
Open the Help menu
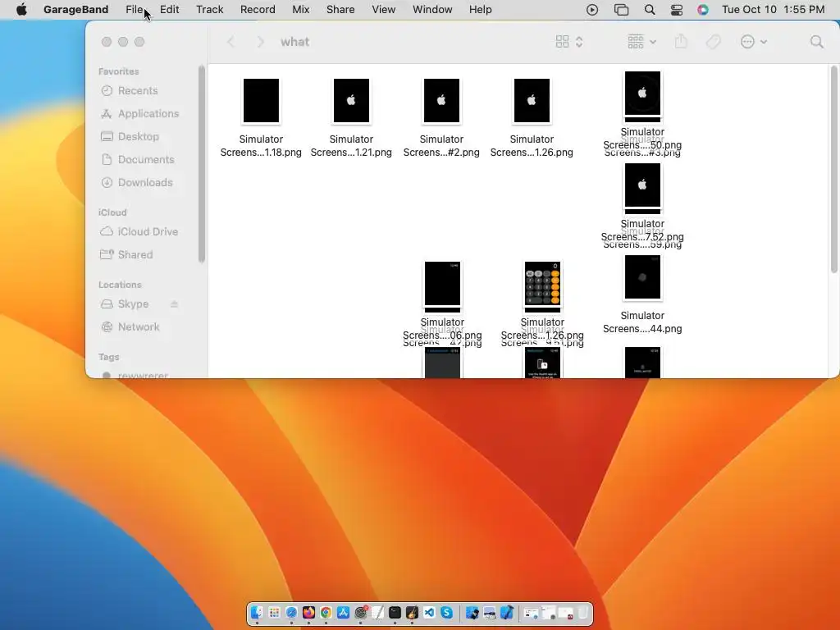(x=480, y=10)
